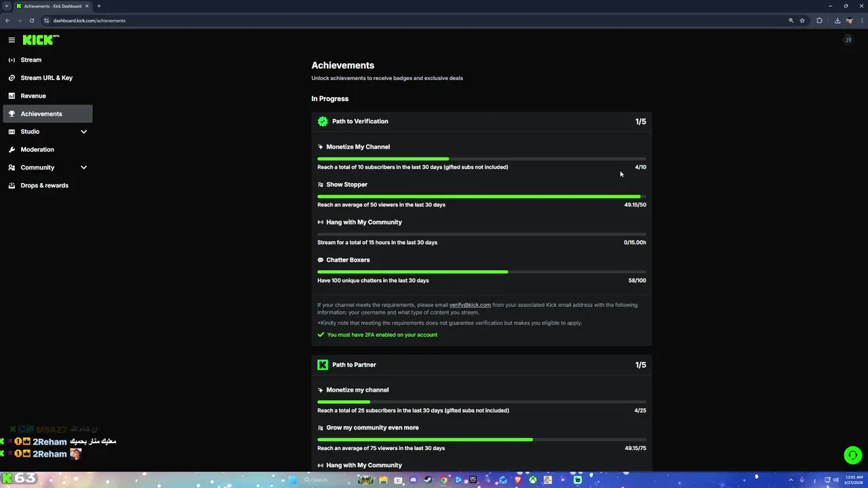868x488 pixels.
Task: Click the Community people icon
Action: tap(12, 167)
